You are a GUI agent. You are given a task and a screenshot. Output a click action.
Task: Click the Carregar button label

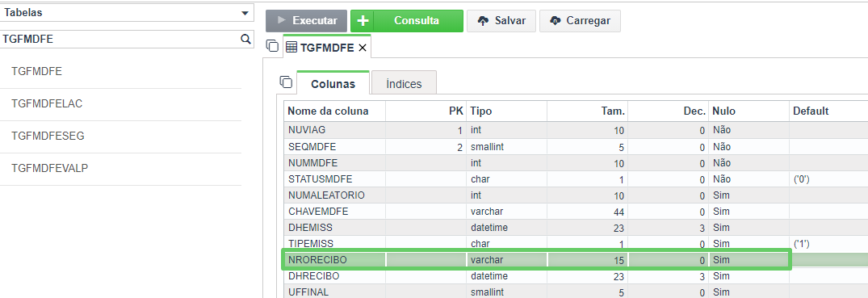click(588, 21)
